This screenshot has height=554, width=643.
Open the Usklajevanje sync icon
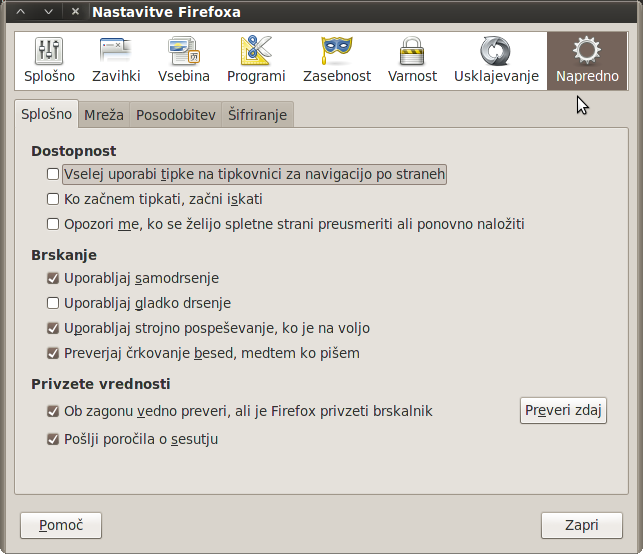click(496, 61)
